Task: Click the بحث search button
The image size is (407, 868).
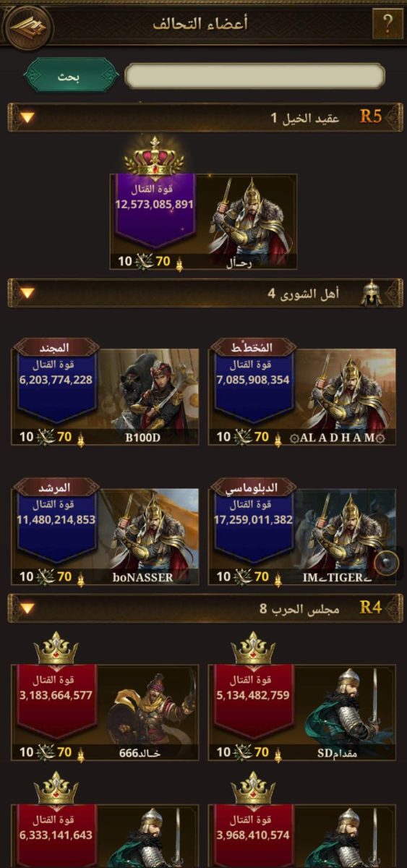Action: [72, 75]
